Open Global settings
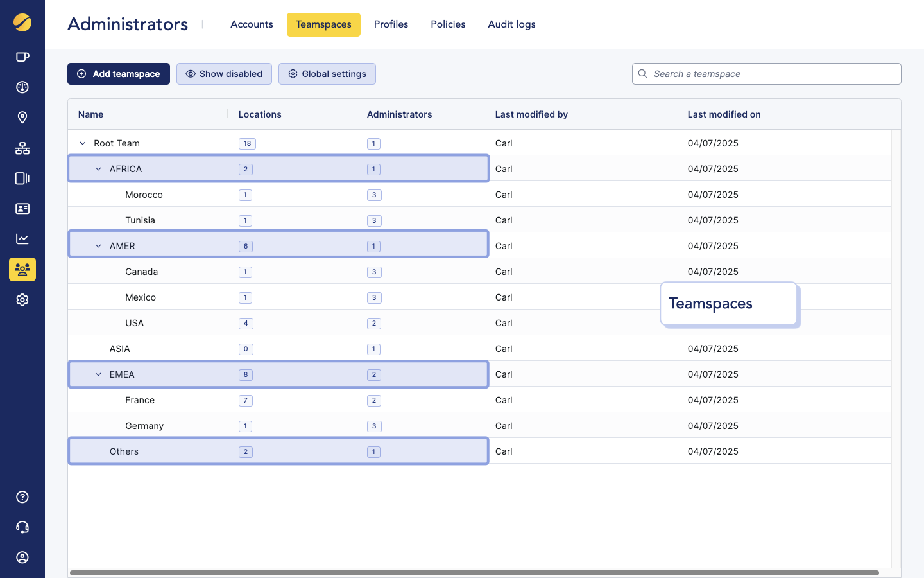 pyautogui.click(x=327, y=74)
